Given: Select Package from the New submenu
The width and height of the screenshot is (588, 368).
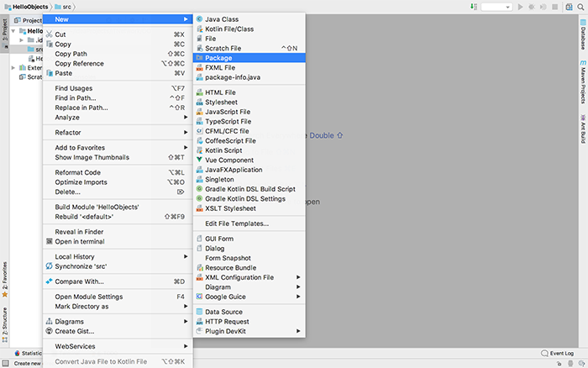Looking at the screenshot, I should tap(218, 58).
